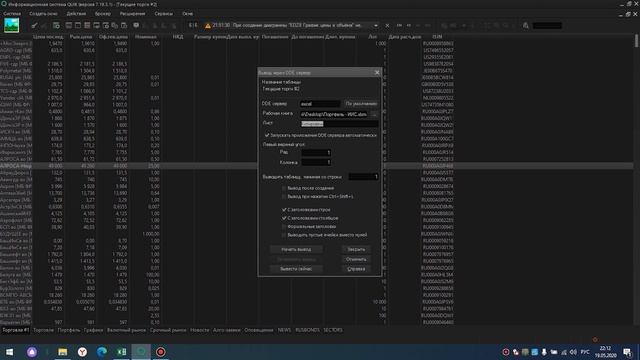The image size is (640, 360).
Task: Click 'Отменить' button in dialog
Action: click(356, 259)
